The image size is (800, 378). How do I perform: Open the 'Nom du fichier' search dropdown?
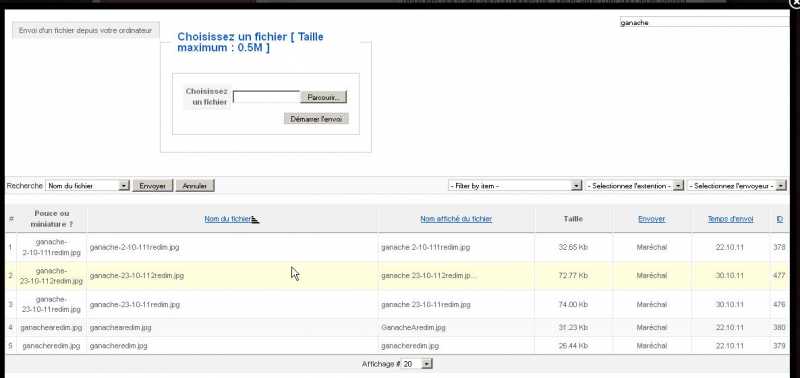click(x=88, y=186)
